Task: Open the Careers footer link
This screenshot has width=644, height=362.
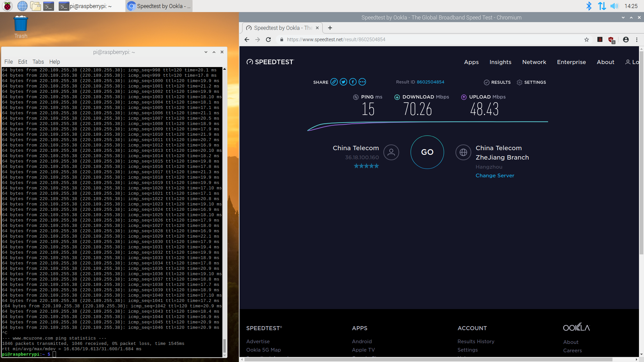Action: point(573,350)
